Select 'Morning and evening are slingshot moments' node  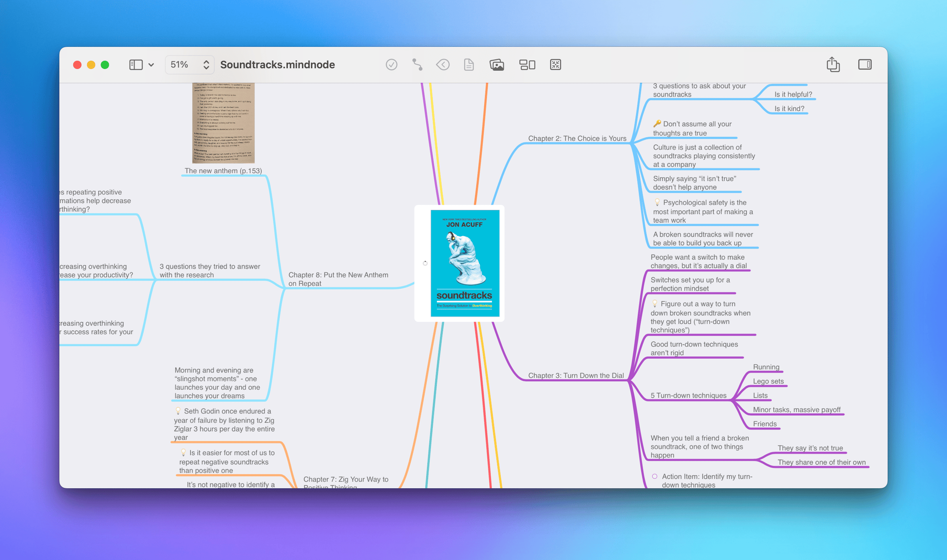click(217, 383)
